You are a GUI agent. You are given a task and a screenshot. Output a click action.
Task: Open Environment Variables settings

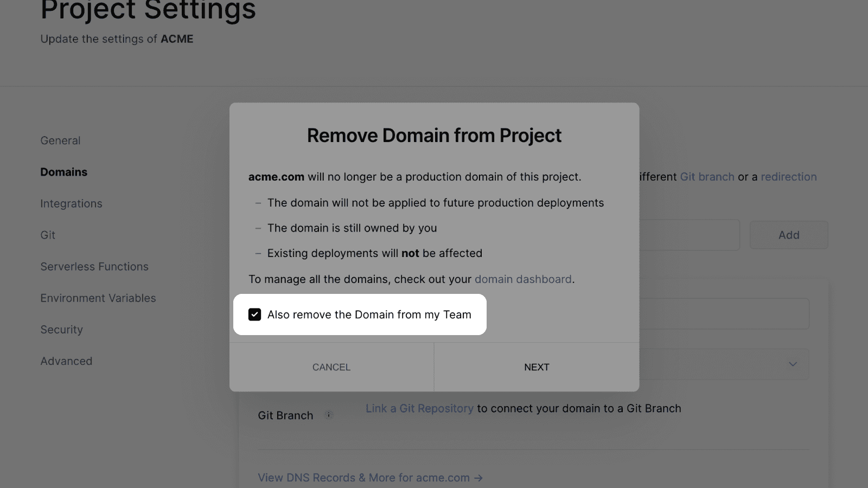98,298
